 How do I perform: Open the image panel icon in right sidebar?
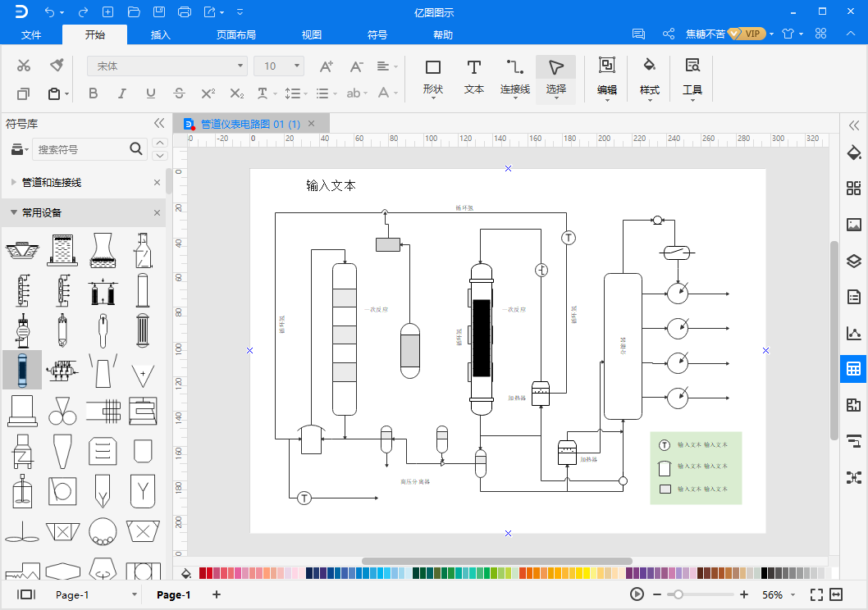click(853, 224)
